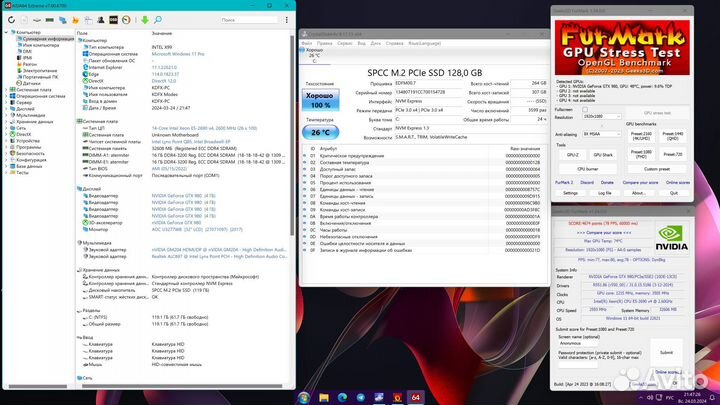
Task: Expand the Дисплей tree node
Action: tap(6, 109)
